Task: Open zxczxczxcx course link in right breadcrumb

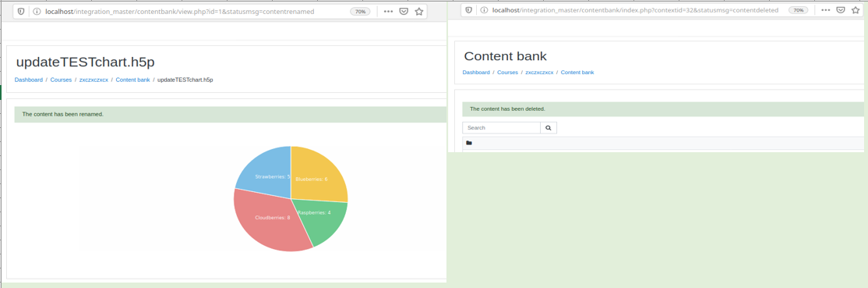Action: (539, 73)
